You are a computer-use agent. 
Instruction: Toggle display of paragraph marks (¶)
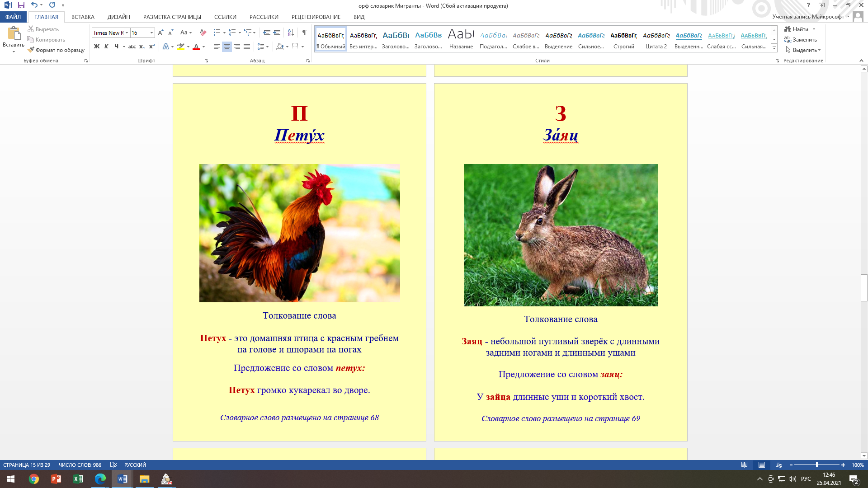304,33
